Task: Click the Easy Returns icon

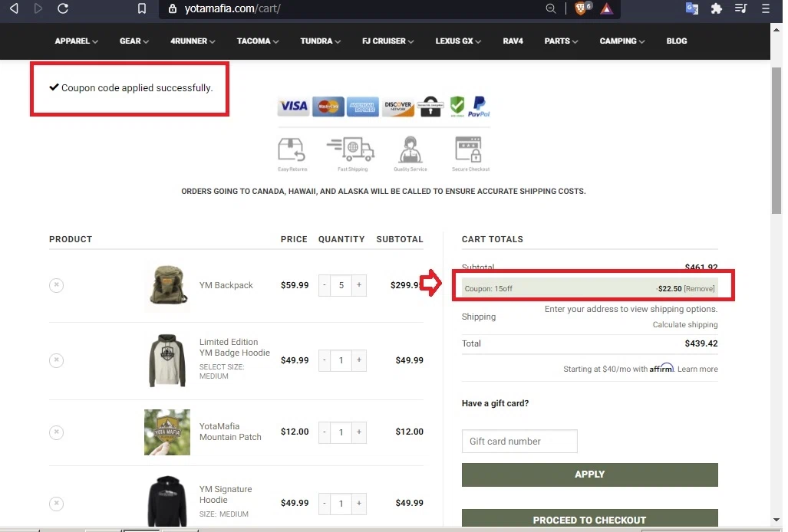Action: pyautogui.click(x=292, y=154)
